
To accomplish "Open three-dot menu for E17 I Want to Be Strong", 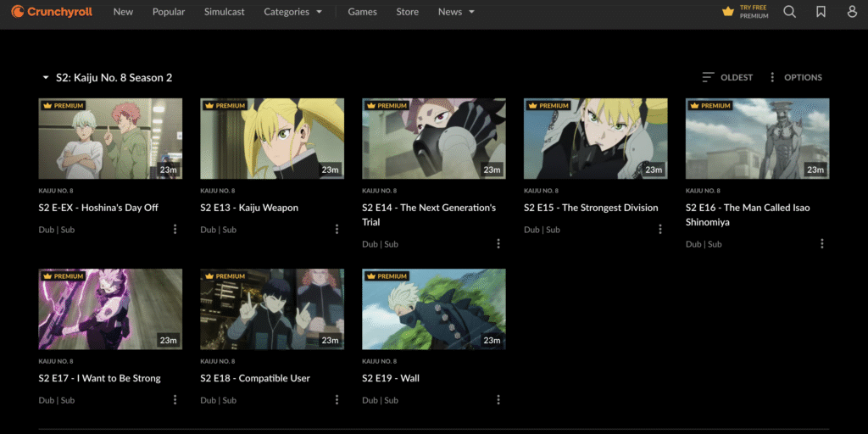I will (x=175, y=400).
